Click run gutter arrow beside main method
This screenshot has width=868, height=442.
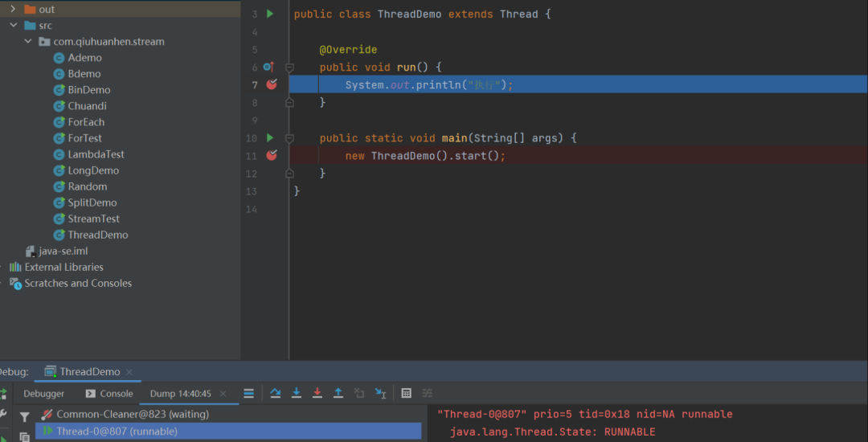point(270,138)
